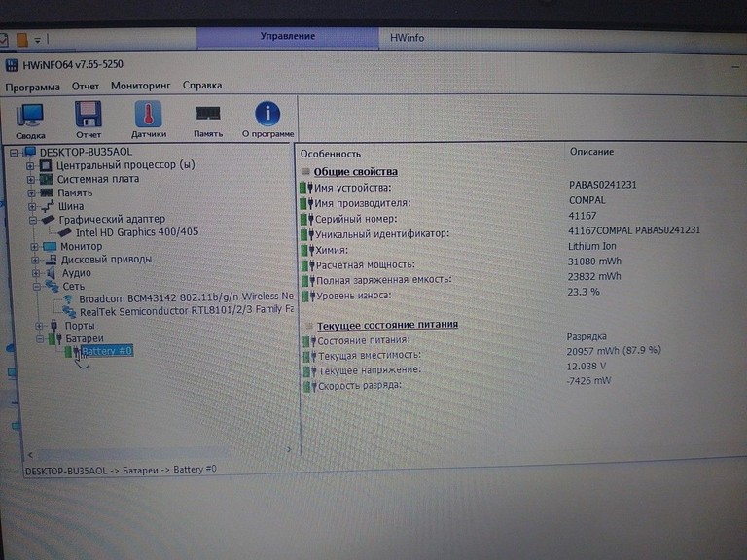Open Датчики sensors thermometer icon
Image resolution: width=747 pixels, height=560 pixels.
click(148, 115)
